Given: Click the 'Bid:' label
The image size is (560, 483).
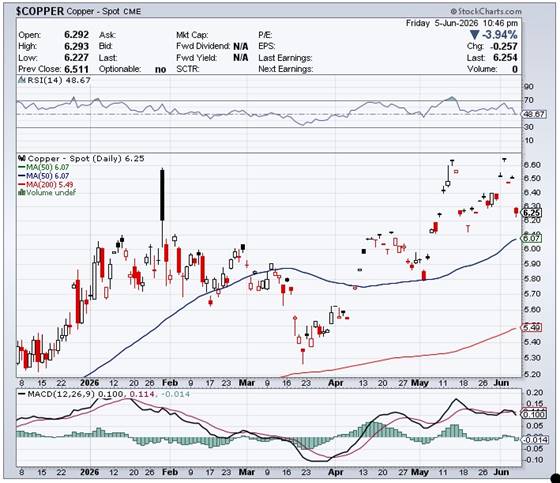Looking at the screenshot, I should 106,46.
